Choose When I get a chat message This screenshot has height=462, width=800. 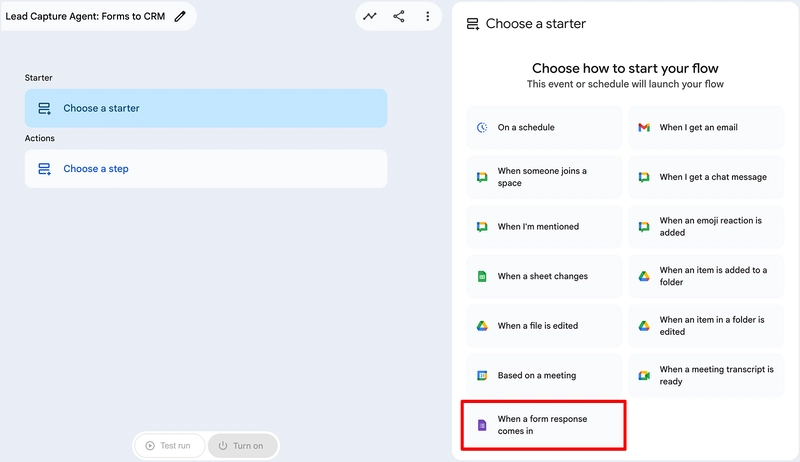pos(706,177)
